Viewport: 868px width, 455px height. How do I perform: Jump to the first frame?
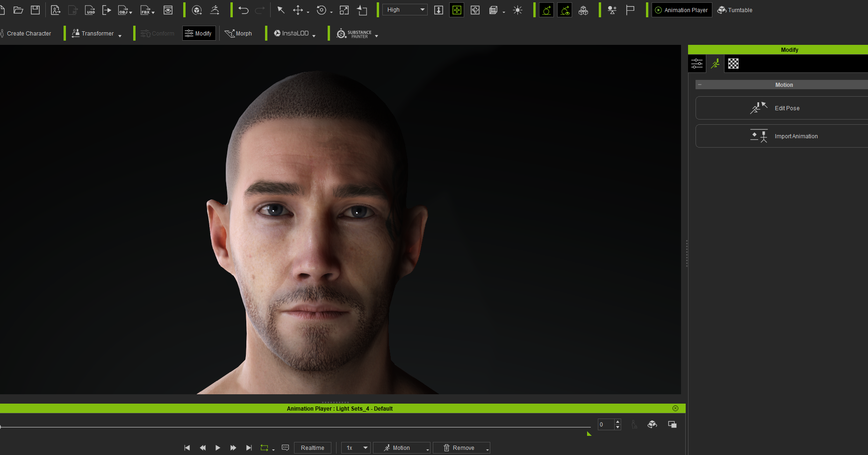(x=187, y=448)
